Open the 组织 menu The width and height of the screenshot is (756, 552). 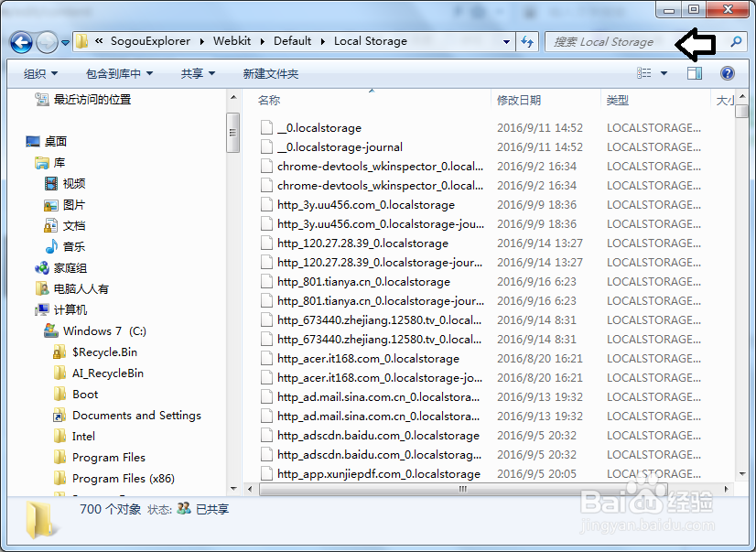coord(40,73)
